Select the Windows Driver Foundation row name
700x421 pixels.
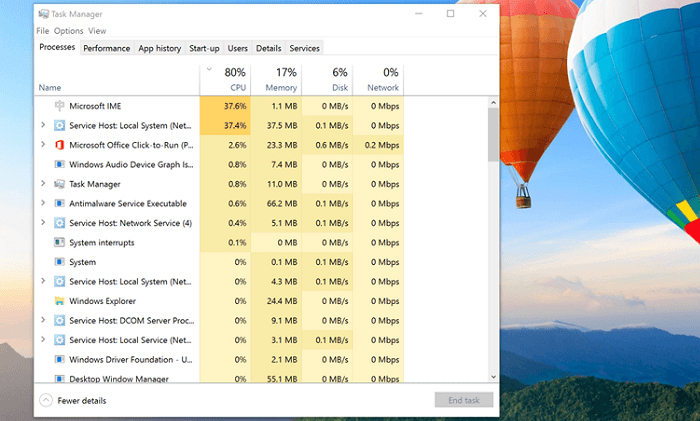pos(131,359)
